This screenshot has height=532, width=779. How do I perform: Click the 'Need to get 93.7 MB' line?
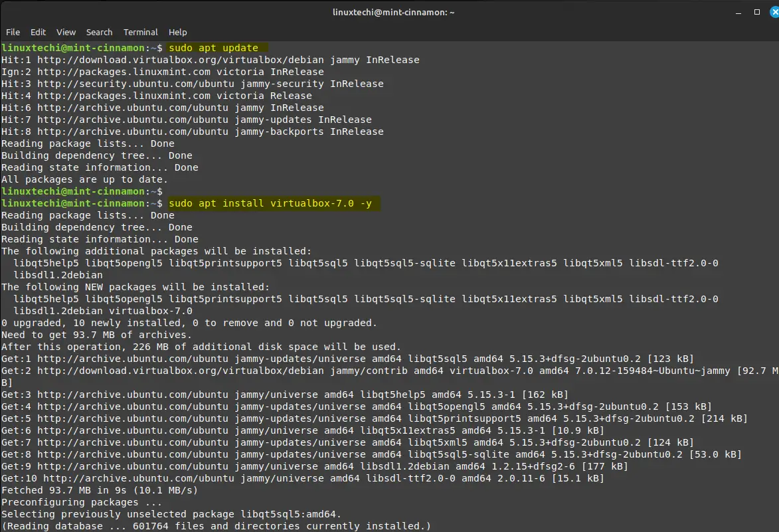pyautogui.click(x=96, y=335)
